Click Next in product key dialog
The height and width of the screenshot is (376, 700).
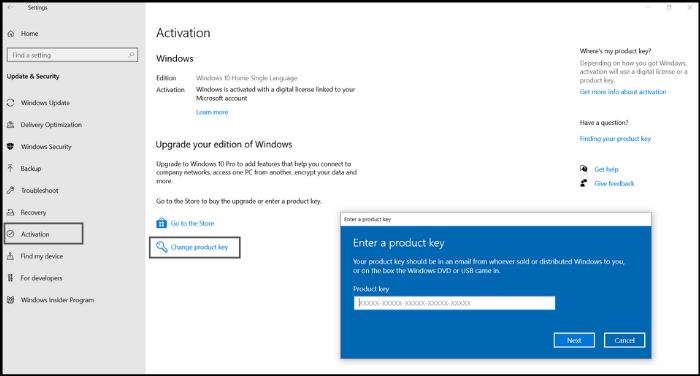click(574, 340)
